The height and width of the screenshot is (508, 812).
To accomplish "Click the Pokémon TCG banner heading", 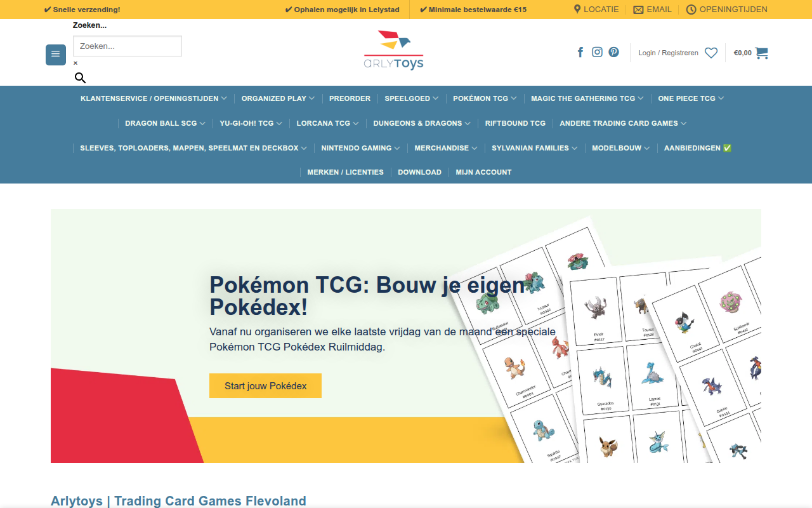I will (368, 296).
